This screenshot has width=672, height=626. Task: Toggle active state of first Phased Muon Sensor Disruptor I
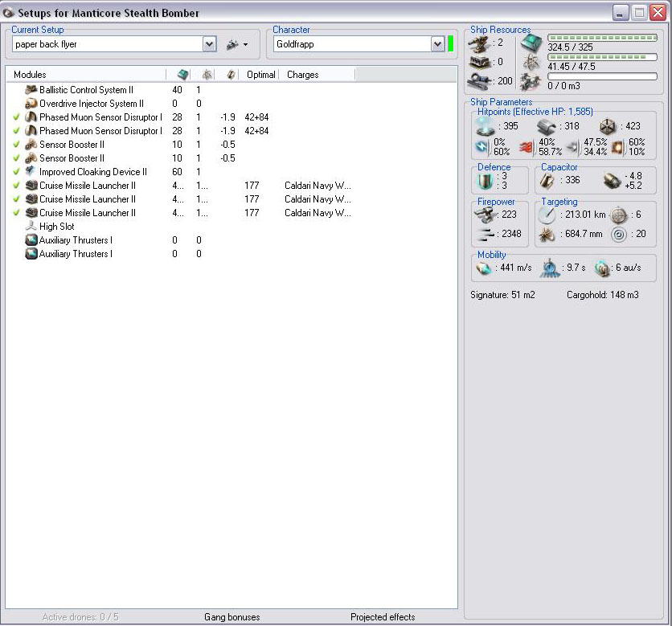click(x=16, y=117)
